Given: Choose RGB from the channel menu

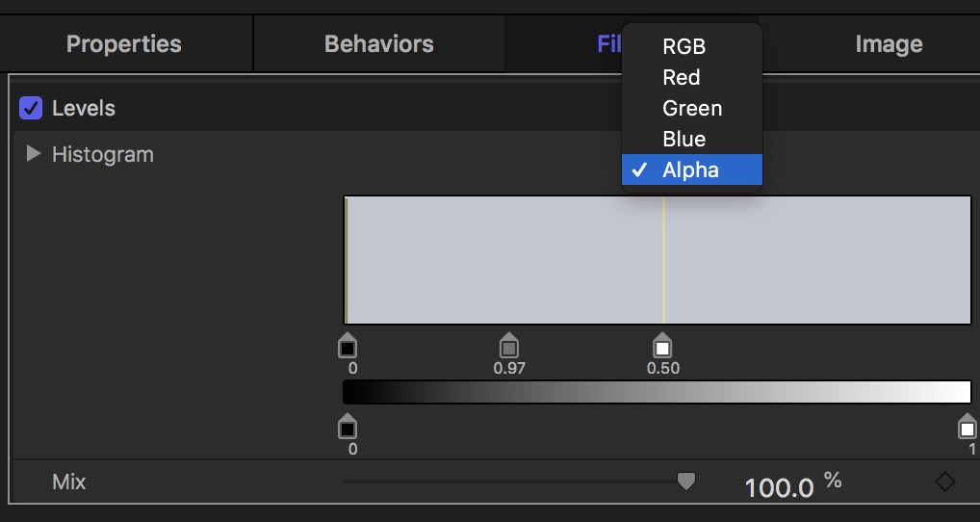Looking at the screenshot, I should (x=683, y=46).
